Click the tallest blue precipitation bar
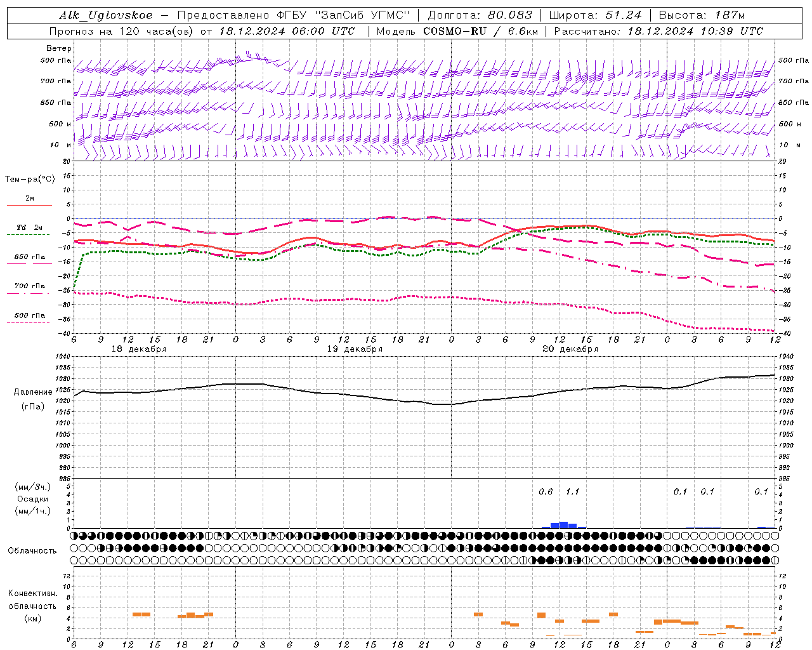 tap(563, 525)
